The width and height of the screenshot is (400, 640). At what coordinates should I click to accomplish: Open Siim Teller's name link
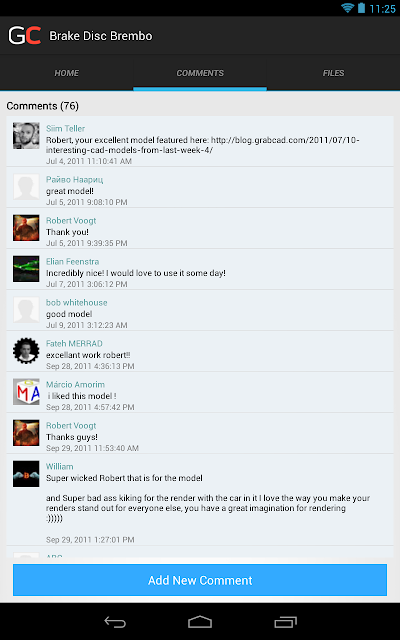(65, 128)
